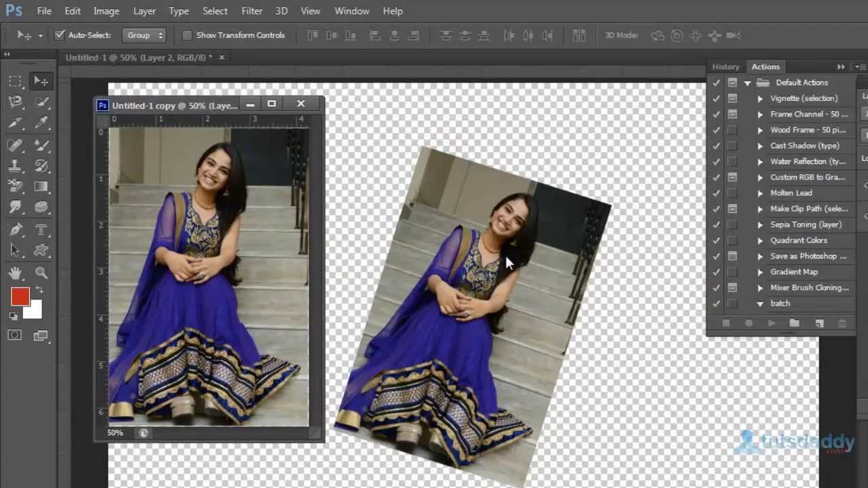Click the Gradient tool in toolbar
Viewport: 868px width, 488px height.
point(41,186)
